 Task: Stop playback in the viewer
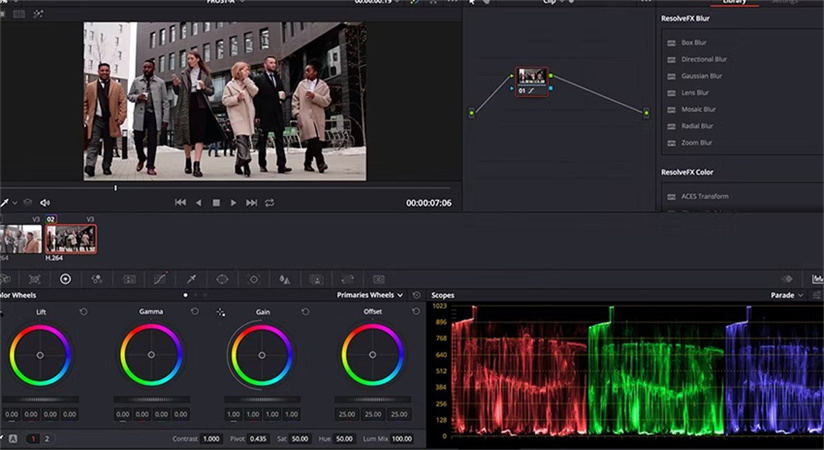pos(216,203)
